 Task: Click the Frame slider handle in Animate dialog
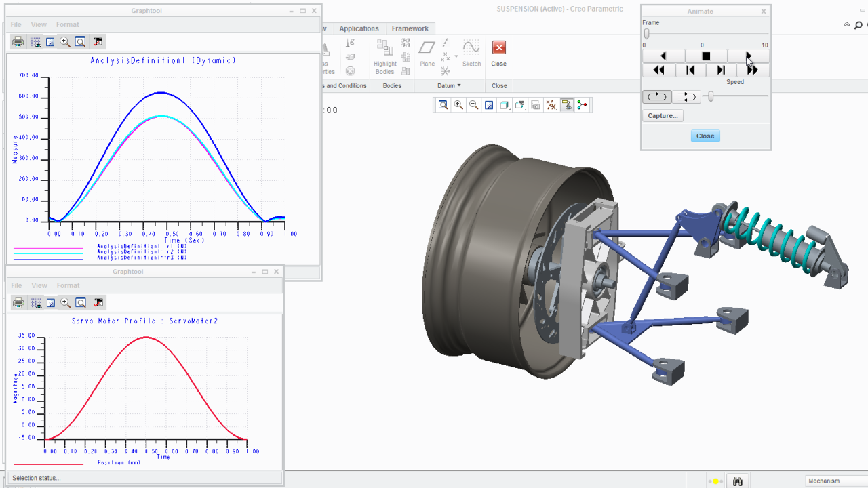[646, 34]
